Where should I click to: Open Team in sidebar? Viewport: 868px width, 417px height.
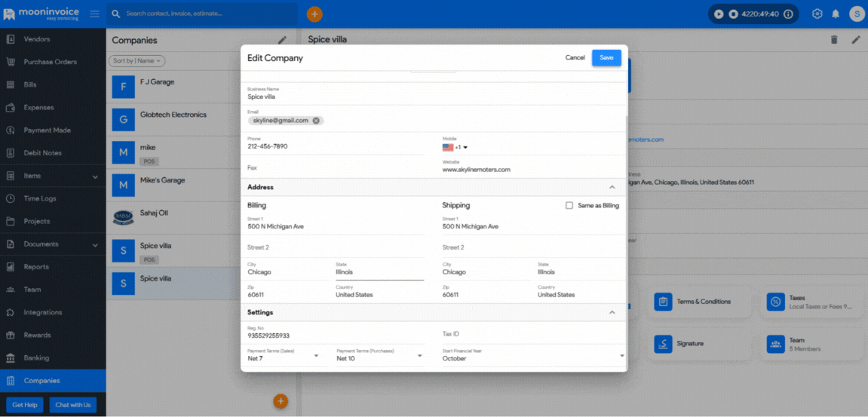[53, 290]
